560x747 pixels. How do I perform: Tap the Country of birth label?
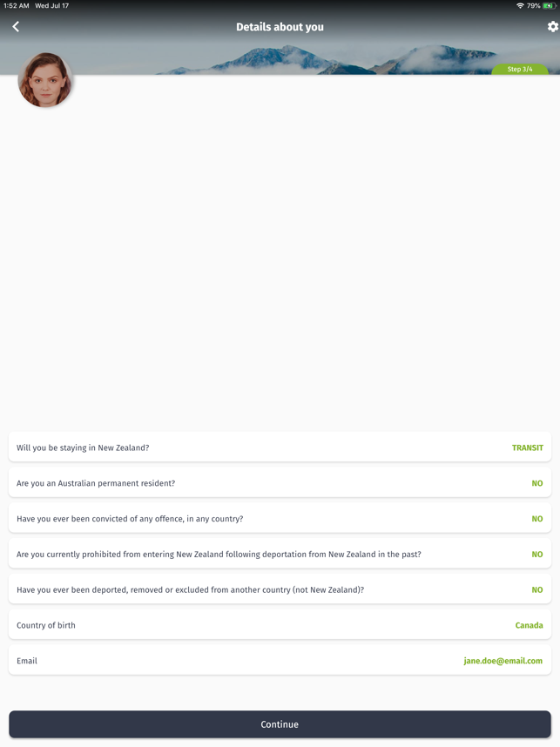pyautogui.click(x=45, y=625)
